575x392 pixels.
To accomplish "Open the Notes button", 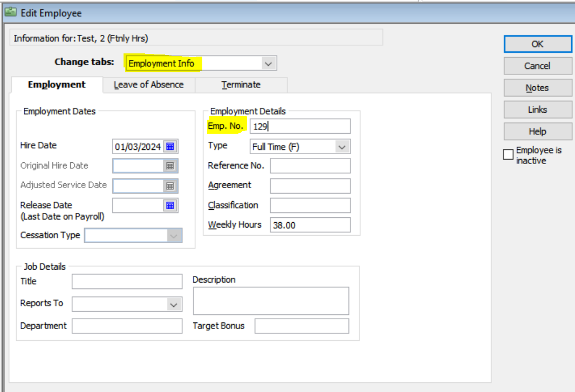I will point(538,88).
